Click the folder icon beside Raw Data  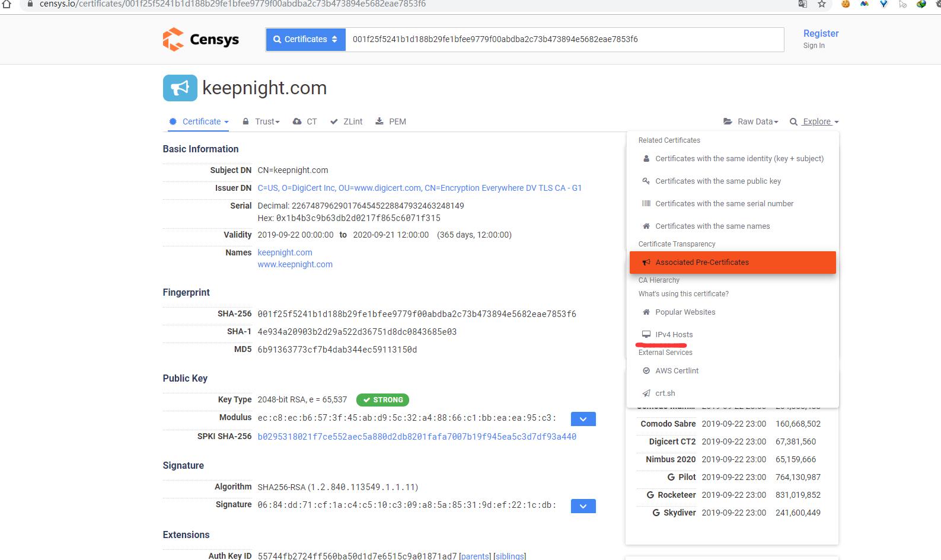point(728,121)
